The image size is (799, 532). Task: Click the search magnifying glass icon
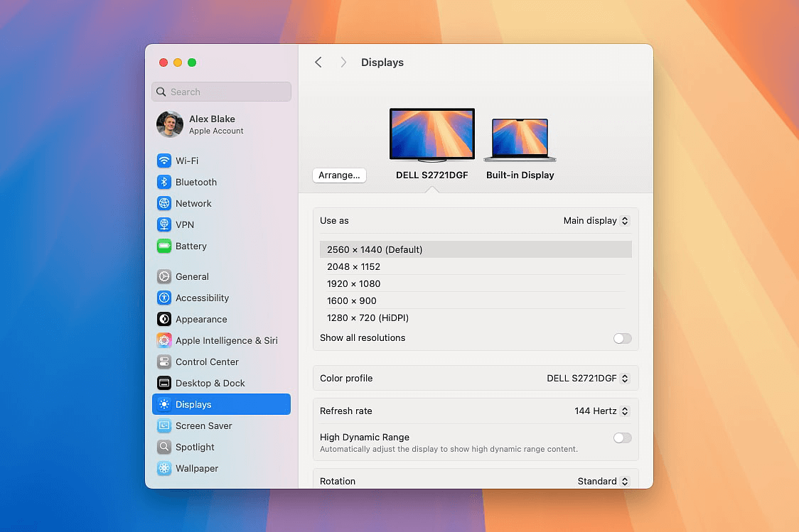point(161,92)
